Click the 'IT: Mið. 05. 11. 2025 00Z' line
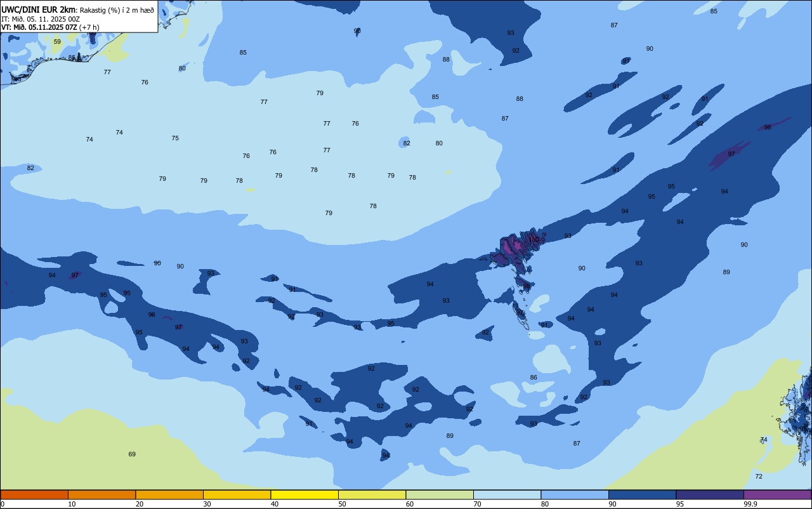 click(40, 18)
